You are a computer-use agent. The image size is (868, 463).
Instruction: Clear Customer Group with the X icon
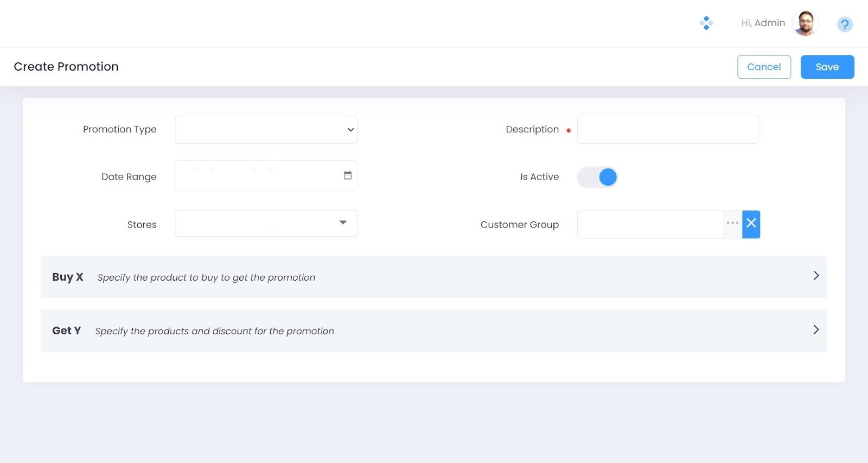[x=751, y=224]
